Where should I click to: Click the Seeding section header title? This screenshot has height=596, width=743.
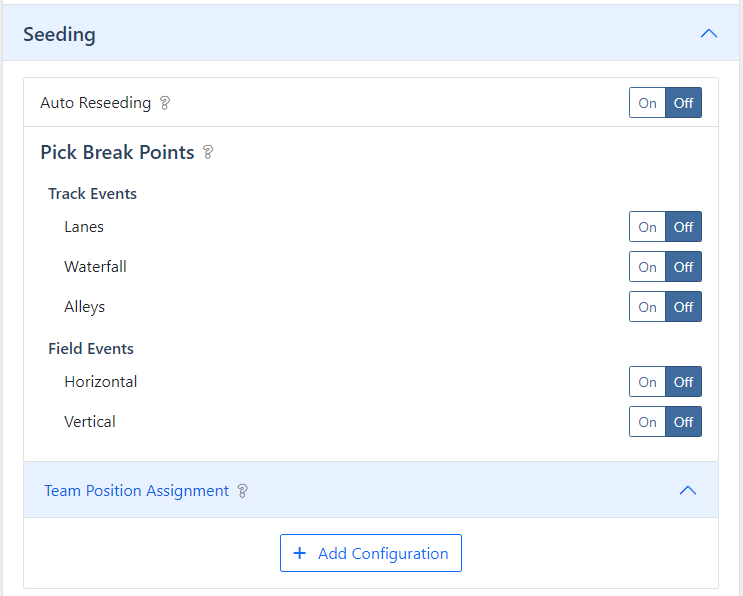click(x=59, y=35)
